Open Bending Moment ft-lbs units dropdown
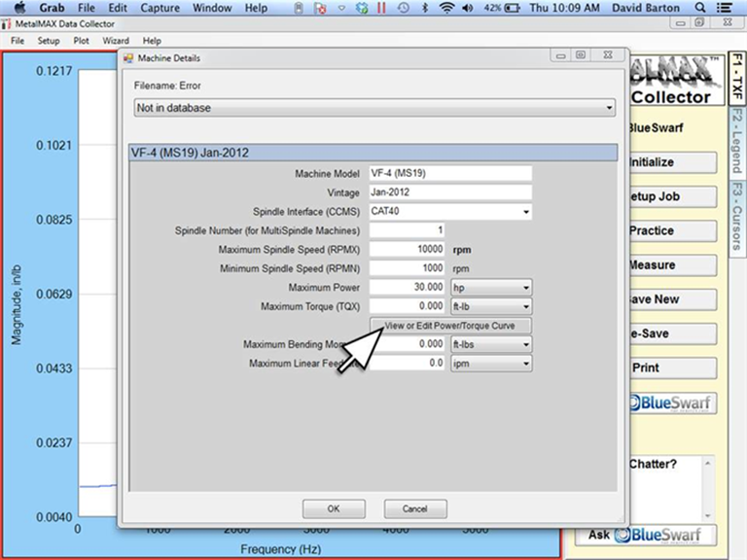The width and height of the screenshot is (747, 560). 491,344
